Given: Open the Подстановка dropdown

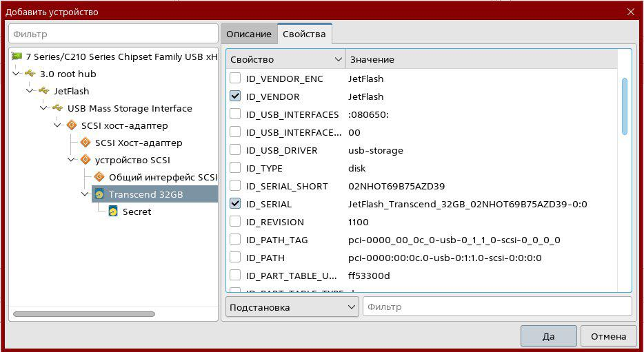Looking at the screenshot, I should click(292, 307).
